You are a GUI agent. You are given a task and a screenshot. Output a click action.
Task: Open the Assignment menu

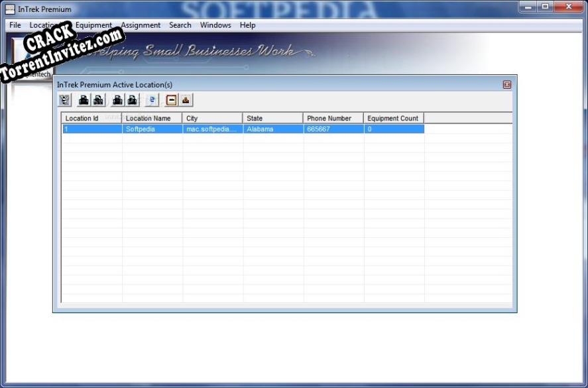[140, 24]
